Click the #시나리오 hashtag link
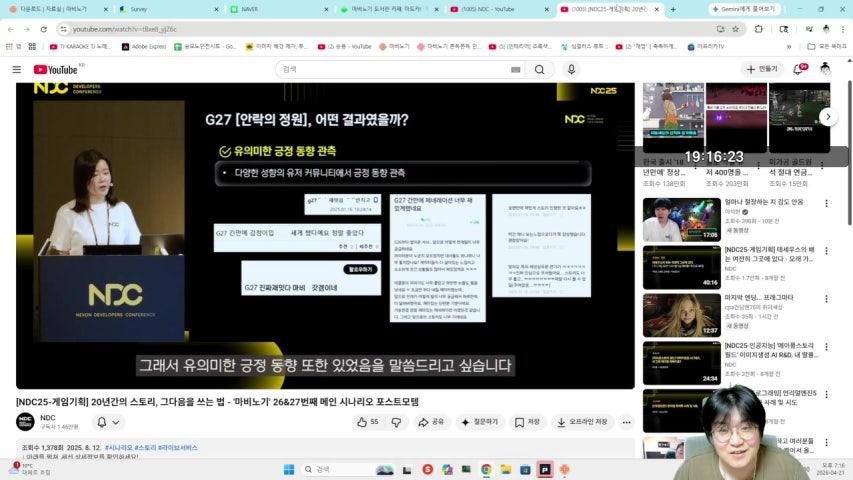The height and width of the screenshot is (480, 853). pyautogui.click(x=119, y=447)
